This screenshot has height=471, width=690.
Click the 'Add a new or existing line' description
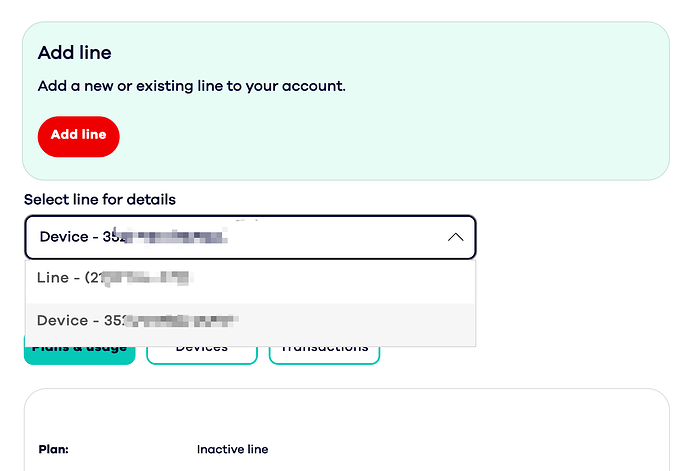click(x=191, y=86)
